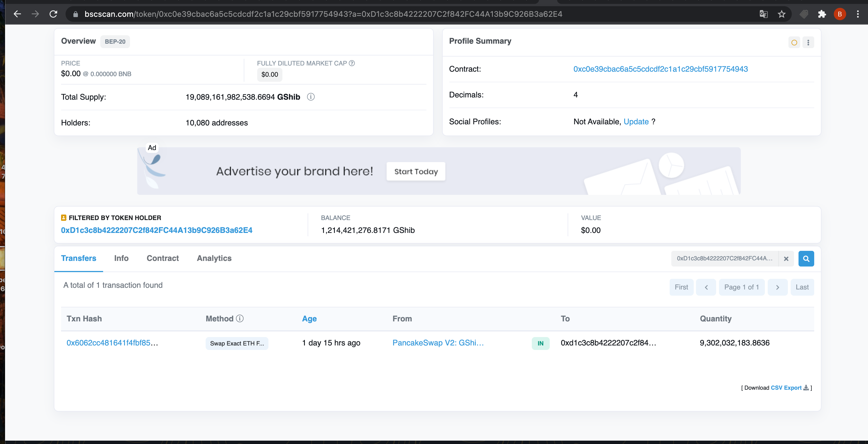This screenshot has width=868, height=444.
Task: Click the translate page icon
Action: 763,14
